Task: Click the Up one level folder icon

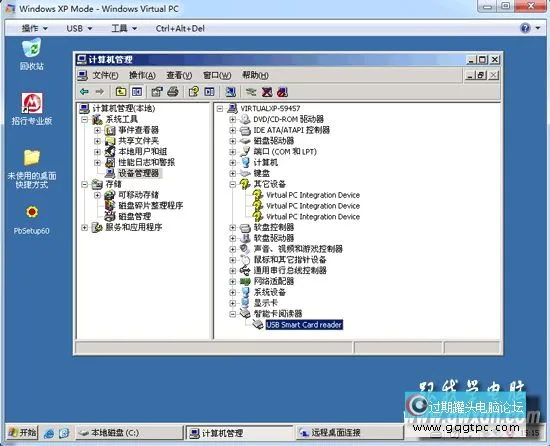Action: tap(121, 92)
